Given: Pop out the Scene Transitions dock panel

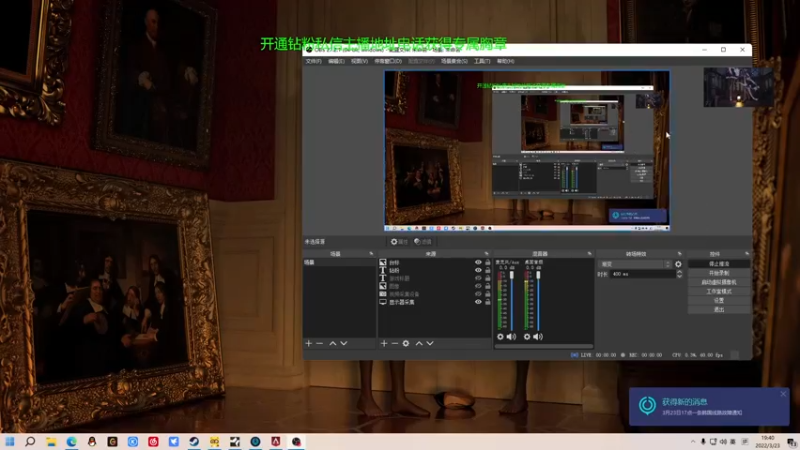Looking at the screenshot, I should click(680, 254).
